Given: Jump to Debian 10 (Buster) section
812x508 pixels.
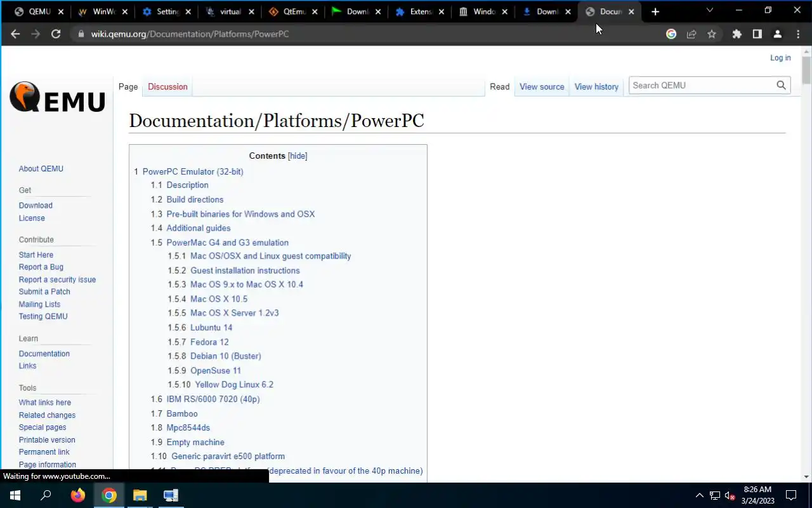Looking at the screenshot, I should click(226, 356).
